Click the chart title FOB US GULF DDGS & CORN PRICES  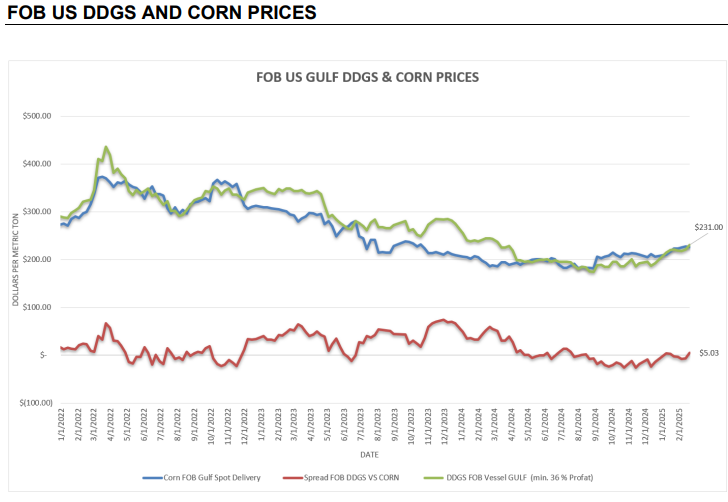[x=367, y=77]
